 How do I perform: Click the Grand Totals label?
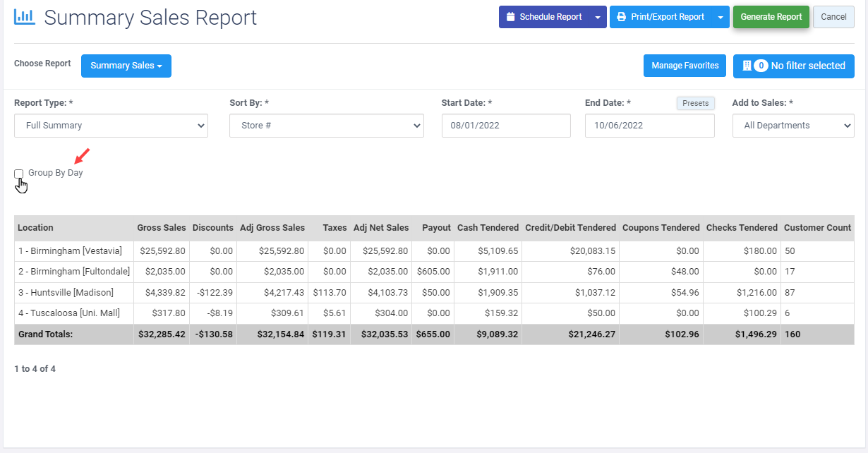click(x=45, y=334)
